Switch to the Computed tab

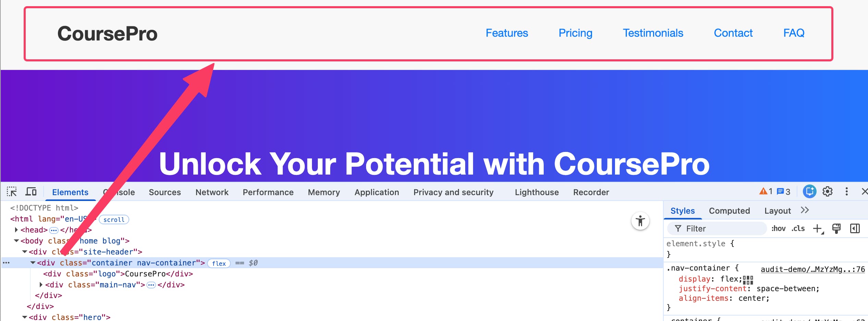tap(729, 211)
